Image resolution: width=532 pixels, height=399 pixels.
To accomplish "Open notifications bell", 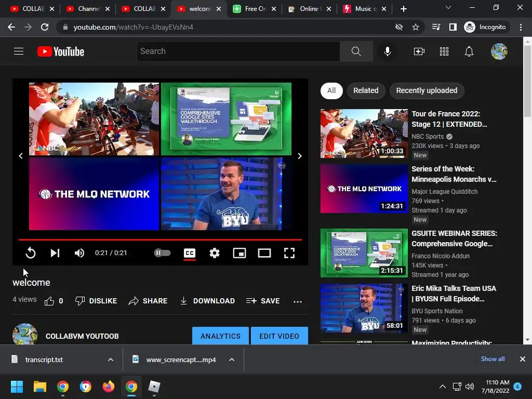I will click(x=469, y=51).
